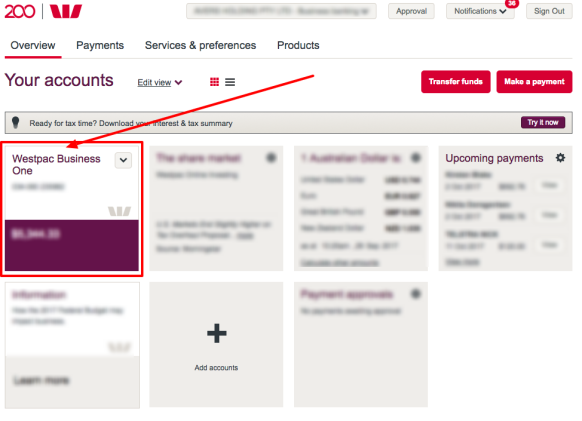Image resolution: width=582 pixels, height=421 pixels.
Task: Click the Approval button
Action: (411, 11)
